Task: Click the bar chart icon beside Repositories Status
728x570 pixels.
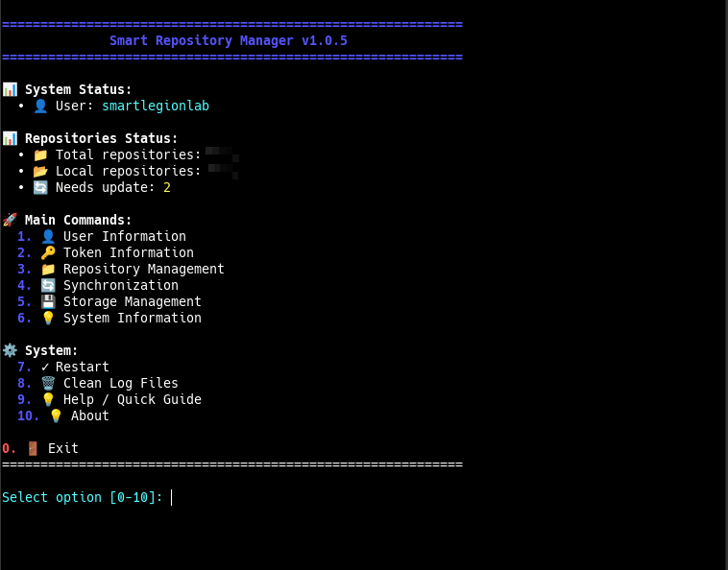Action: [10, 138]
